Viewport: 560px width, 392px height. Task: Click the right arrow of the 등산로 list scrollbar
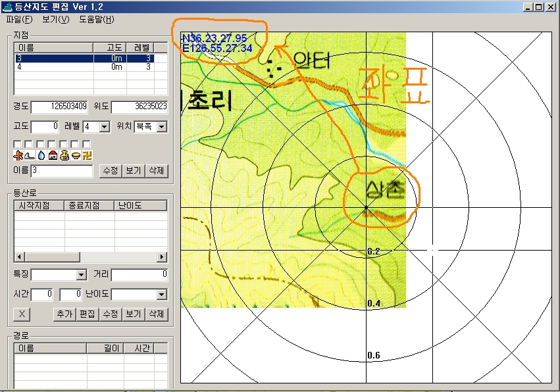pyautogui.click(x=162, y=257)
